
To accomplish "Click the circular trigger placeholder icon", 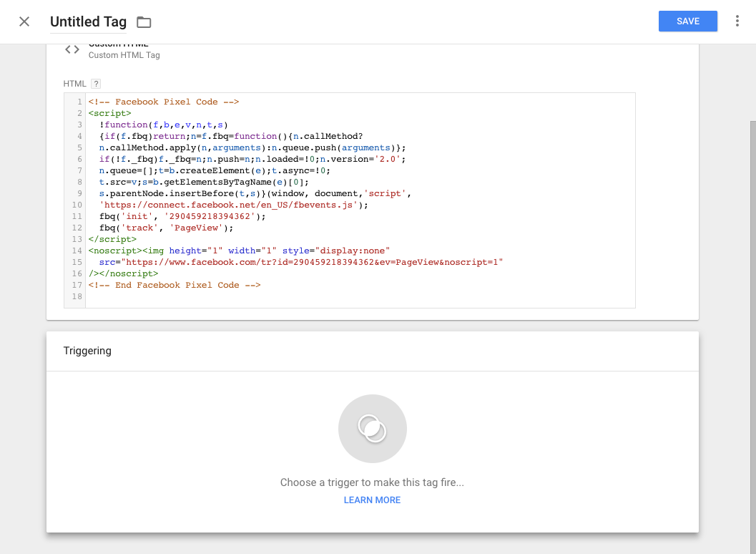I will tap(372, 429).
